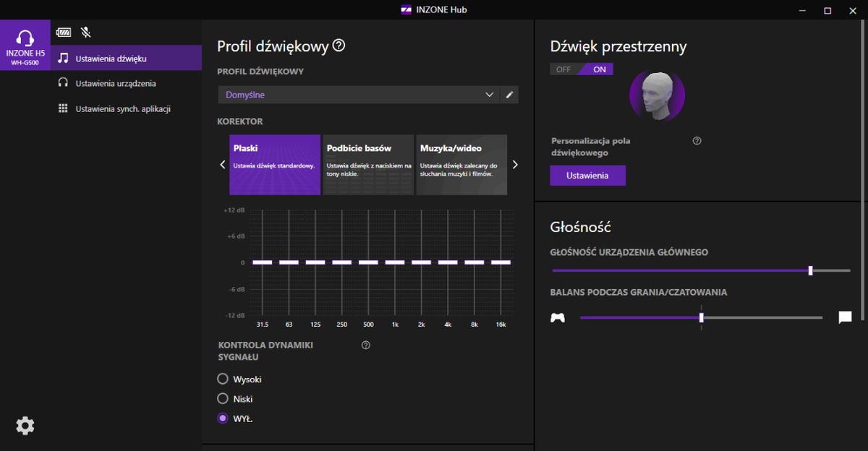Click the 63 Hz equalizer band slider
868x451 pixels.
click(289, 262)
